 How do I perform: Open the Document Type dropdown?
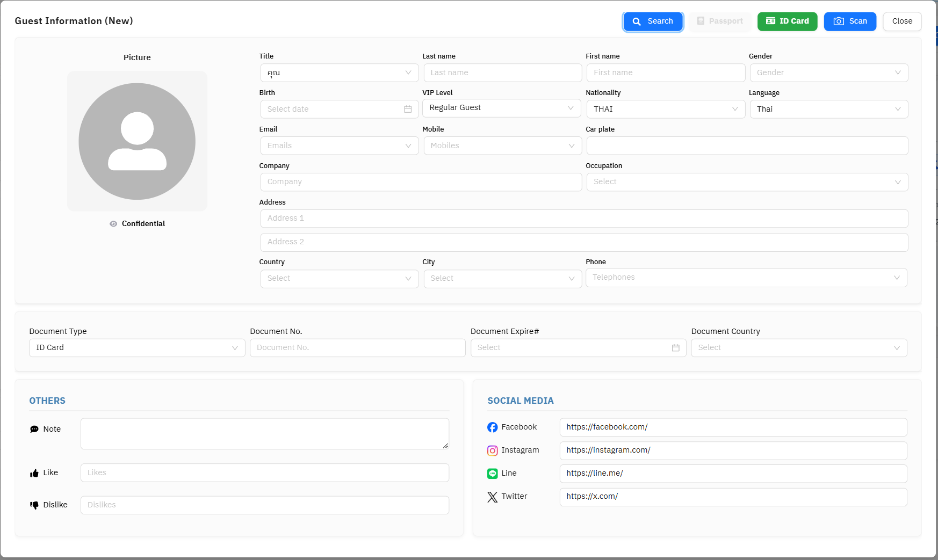pyautogui.click(x=137, y=348)
